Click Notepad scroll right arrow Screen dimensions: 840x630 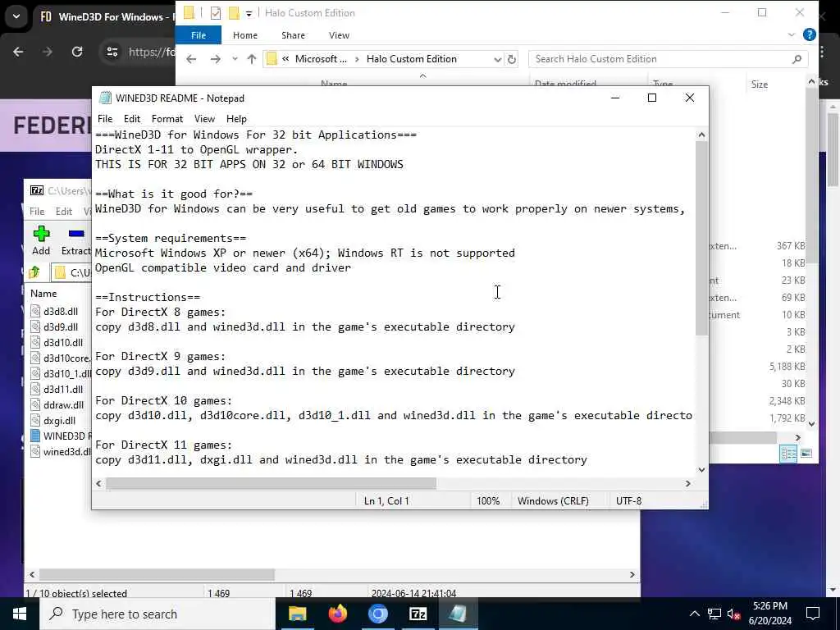click(688, 484)
